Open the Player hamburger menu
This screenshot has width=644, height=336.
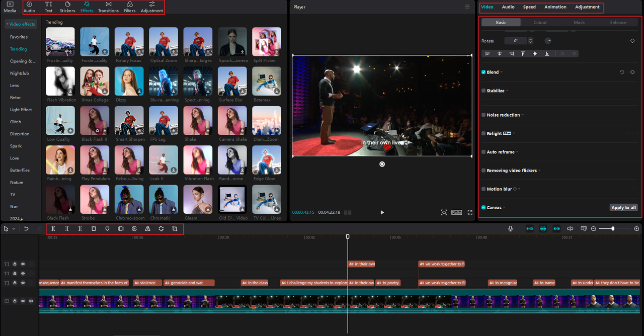[x=467, y=7]
